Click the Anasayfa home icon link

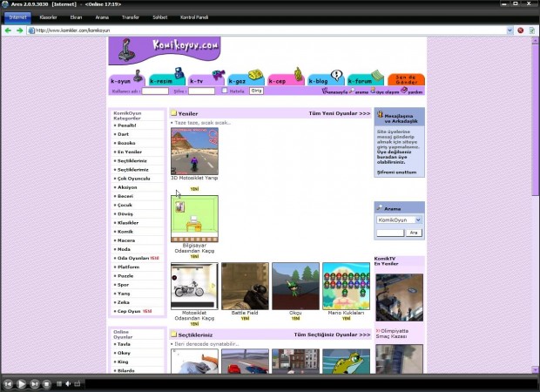334,91
